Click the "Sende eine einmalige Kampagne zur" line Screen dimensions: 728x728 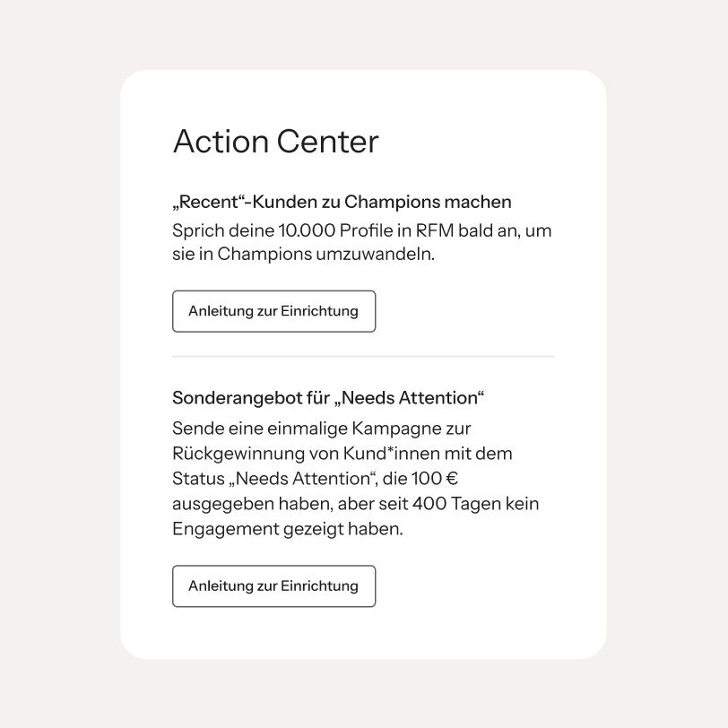click(x=322, y=429)
